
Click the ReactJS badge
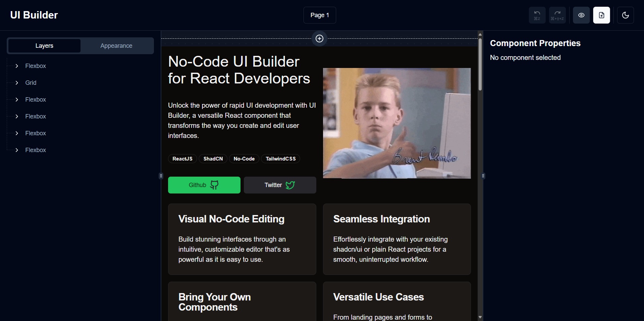tap(183, 159)
